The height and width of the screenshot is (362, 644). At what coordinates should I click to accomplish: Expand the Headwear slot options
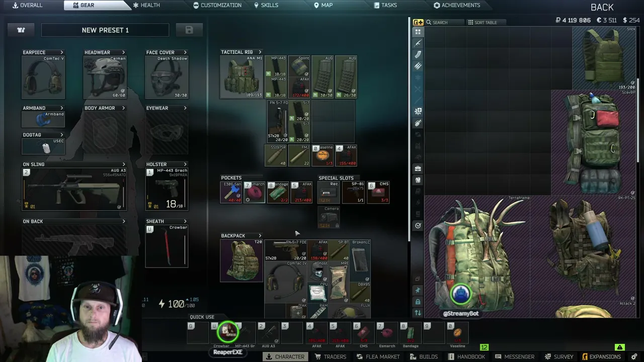[x=123, y=52]
